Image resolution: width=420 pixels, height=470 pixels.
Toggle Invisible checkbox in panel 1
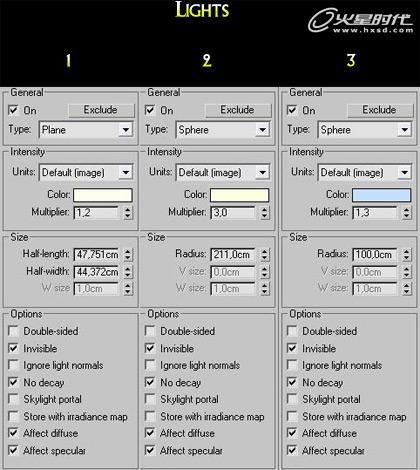click(x=13, y=348)
